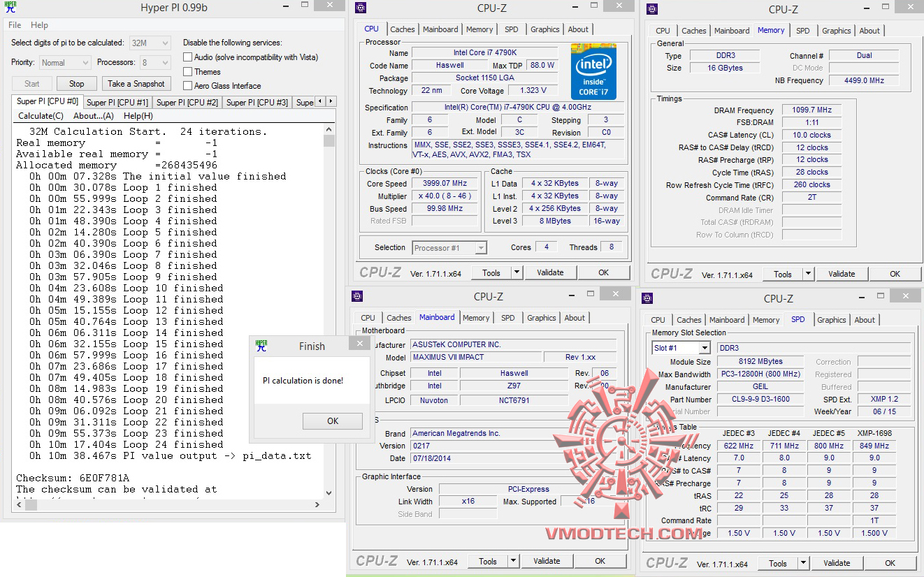Open the Tools arrow in the processor CPU-Z window
Screen dimensions: 924x577
click(517, 272)
